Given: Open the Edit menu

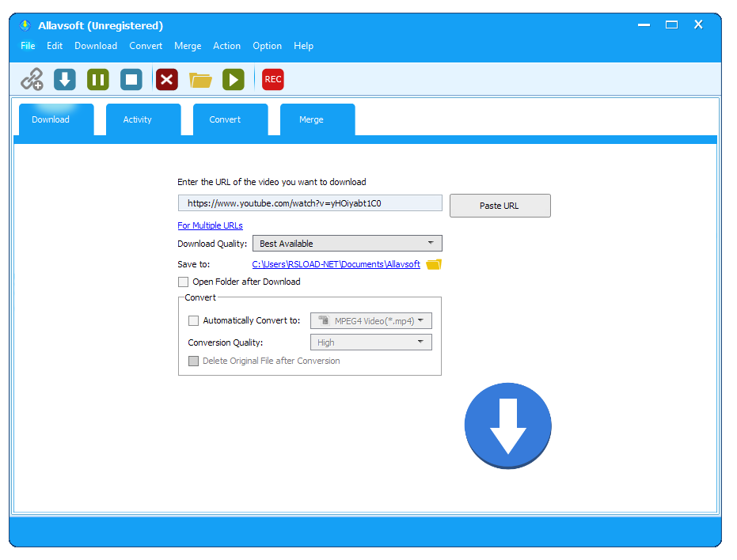Looking at the screenshot, I should (x=55, y=46).
